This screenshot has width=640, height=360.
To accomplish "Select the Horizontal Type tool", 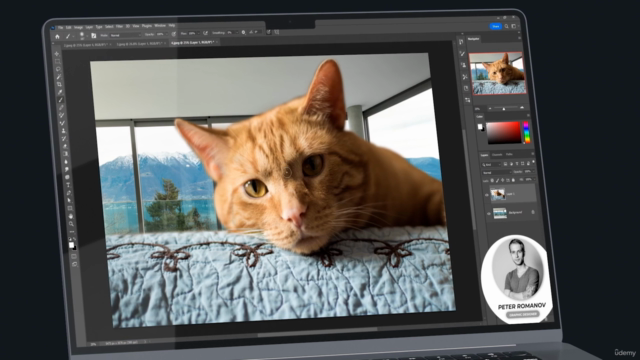I will [68, 185].
